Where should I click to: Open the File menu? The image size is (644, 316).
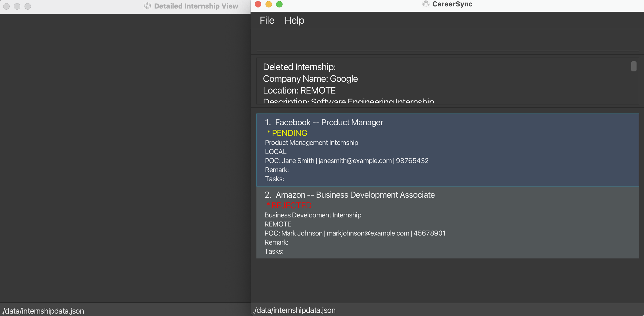pos(267,21)
